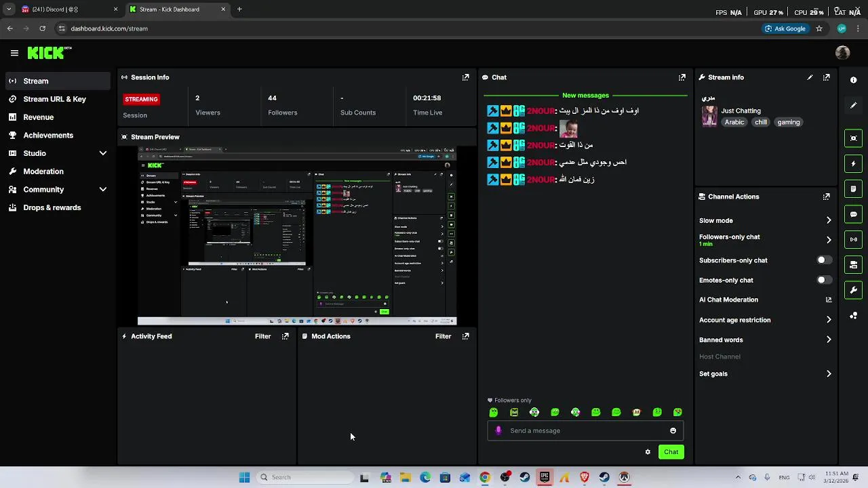Open Brave browser from taskbar
This screenshot has height=488, width=868.
pyautogui.click(x=585, y=477)
